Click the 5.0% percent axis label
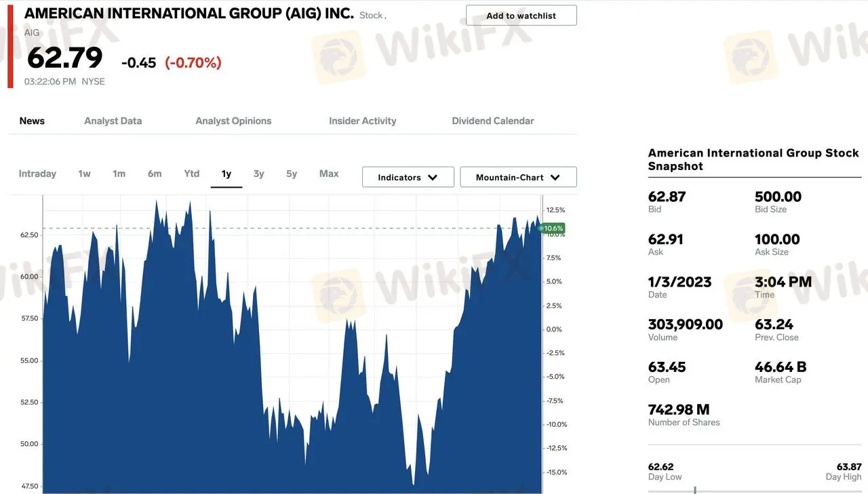This screenshot has width=868, height=494. pyautogui.click(x=554, y=281)
